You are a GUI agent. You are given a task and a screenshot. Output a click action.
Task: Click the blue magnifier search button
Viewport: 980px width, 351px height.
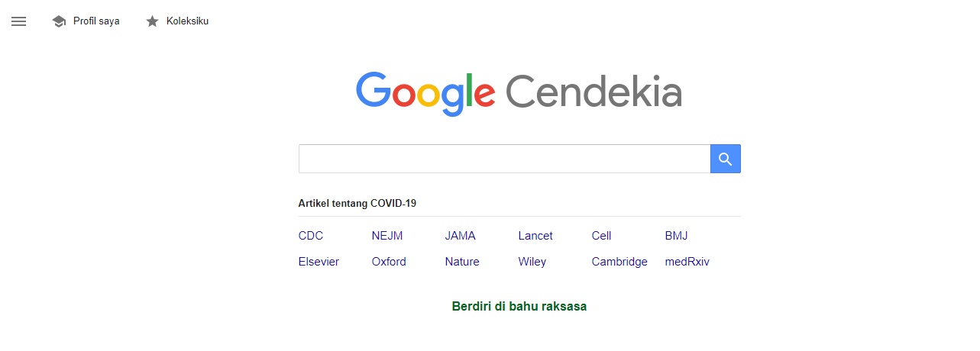coord(726,159)
